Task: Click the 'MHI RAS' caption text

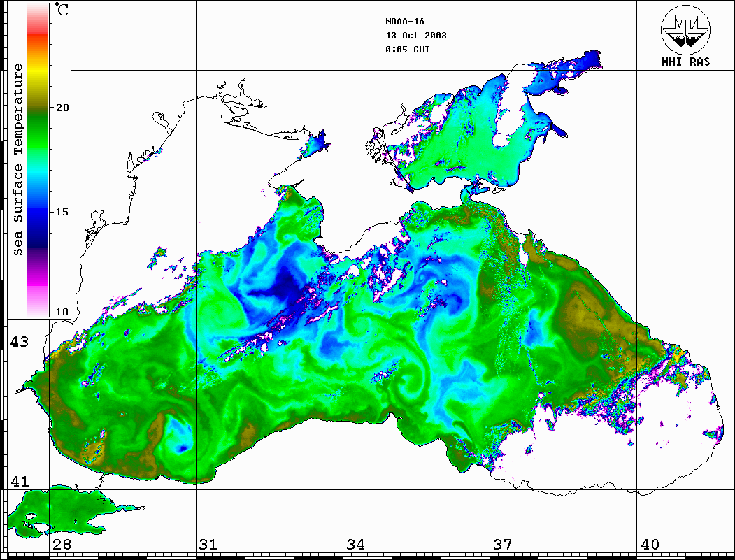Action: click(686, 62)
